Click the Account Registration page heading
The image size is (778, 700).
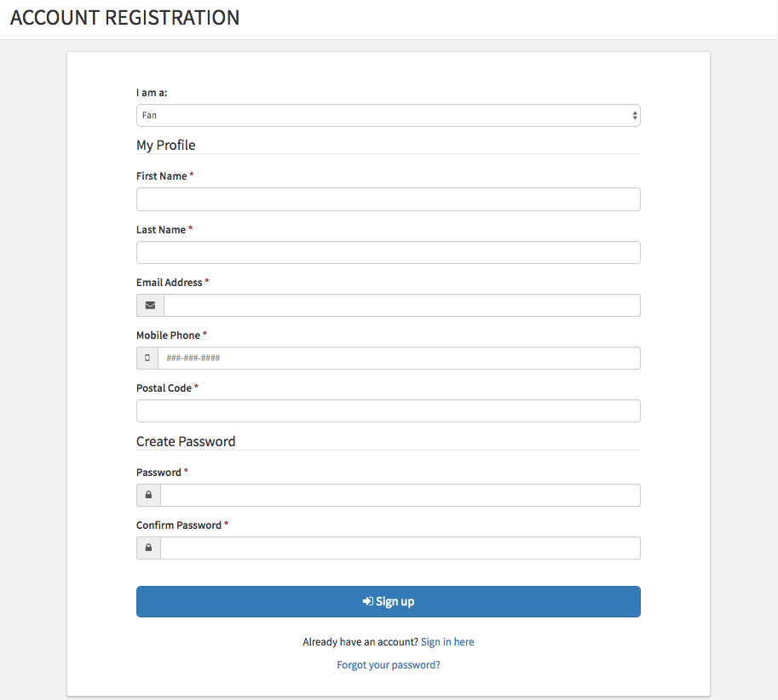pos(124,18)
